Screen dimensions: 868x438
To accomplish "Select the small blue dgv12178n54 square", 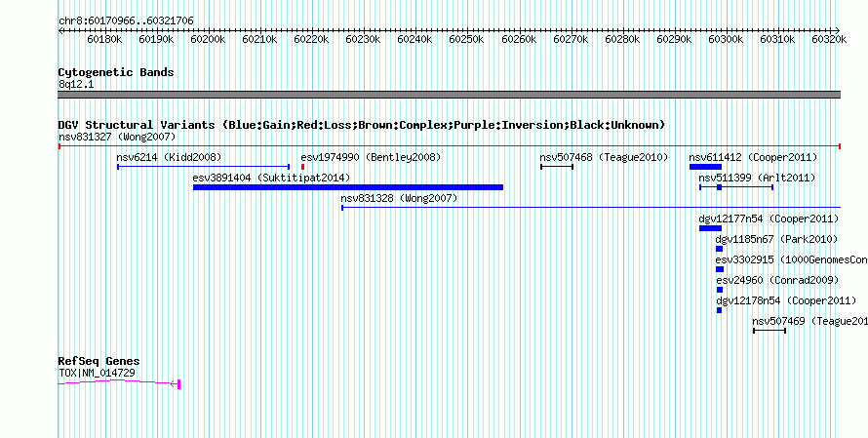I will pyautogui.click(x=719, y=310).
